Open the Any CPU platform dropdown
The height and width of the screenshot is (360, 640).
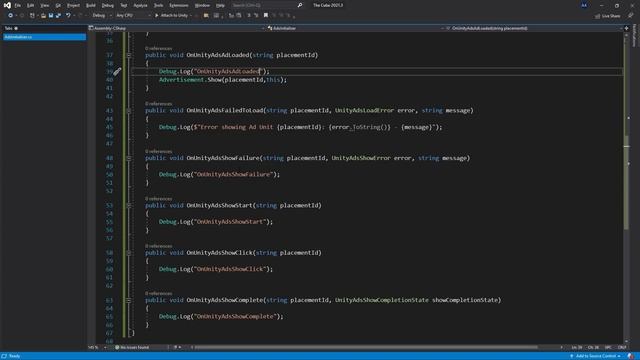pyautogui.click(x=133, y=16)
